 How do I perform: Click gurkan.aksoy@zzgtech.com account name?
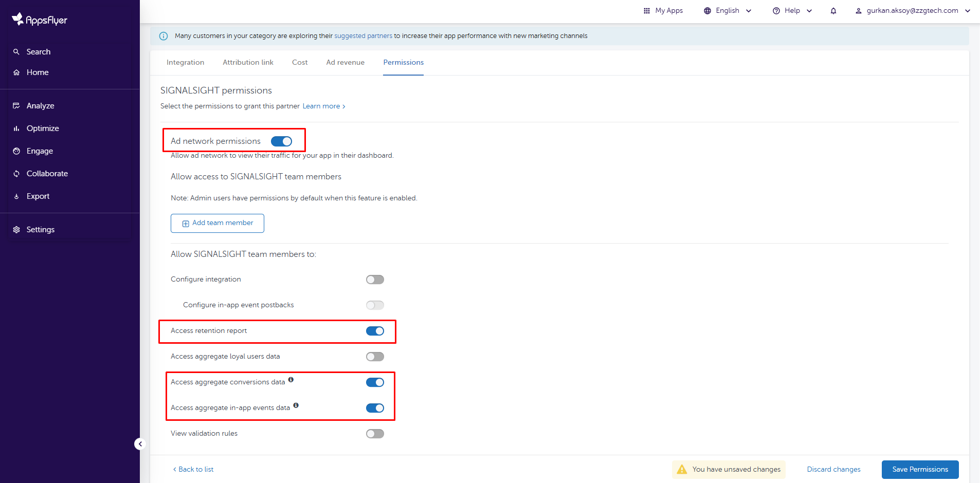click(912, 11)
